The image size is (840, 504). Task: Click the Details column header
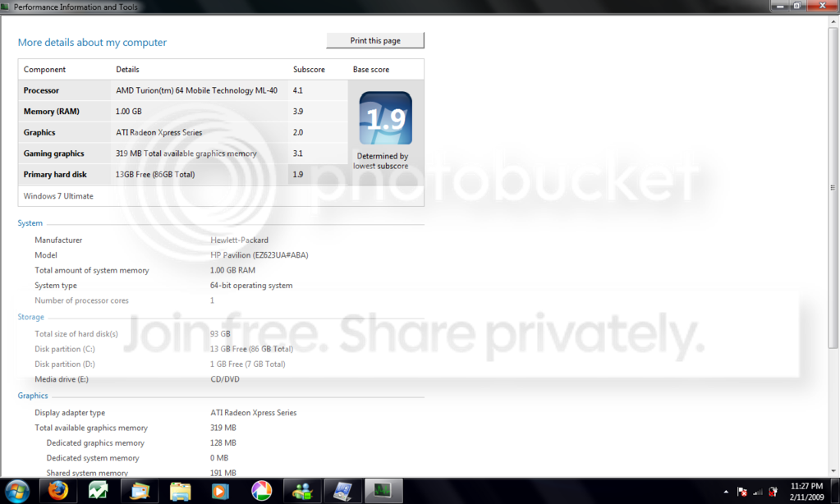(127, 70)
